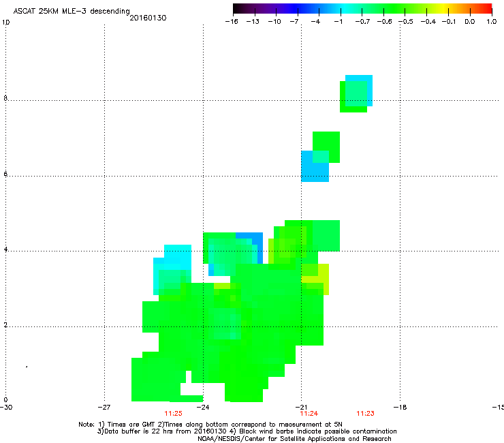Pick the red end of the colorbar
The width and height of the screenshot is (504, 443).
click(x=487, y=9)
